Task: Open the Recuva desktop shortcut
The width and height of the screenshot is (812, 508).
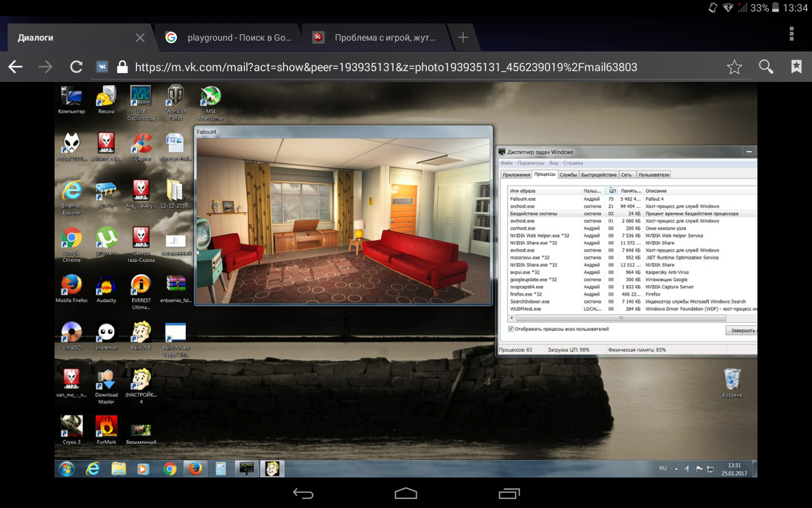Action: tap(106, 100)
